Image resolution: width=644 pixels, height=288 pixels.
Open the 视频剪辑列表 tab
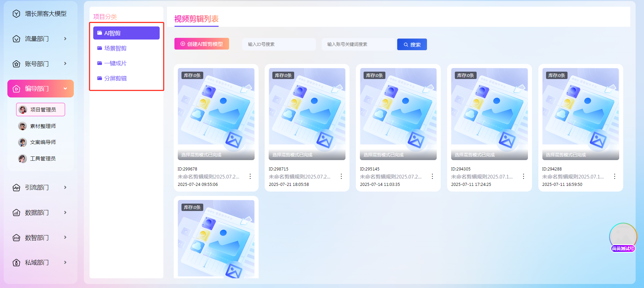(x=197, y=19)
